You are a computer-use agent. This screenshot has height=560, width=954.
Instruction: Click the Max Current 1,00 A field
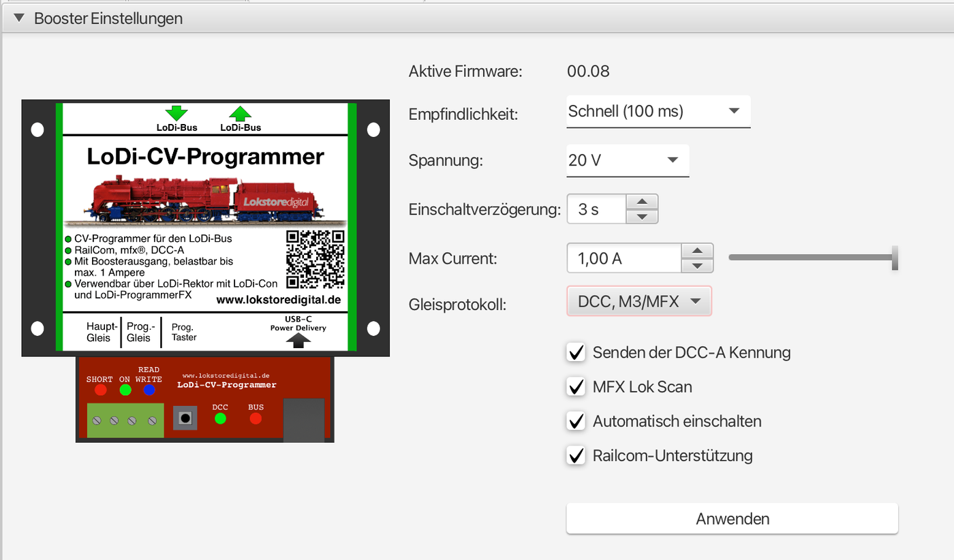pyautogui.click(x=624, y=259)
